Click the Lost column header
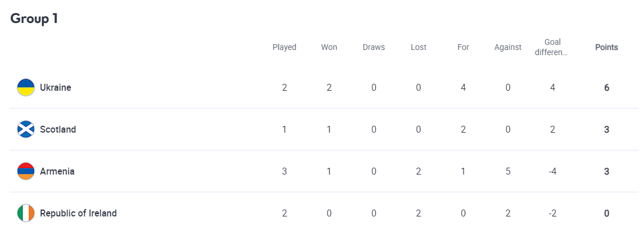 (418, 47)
